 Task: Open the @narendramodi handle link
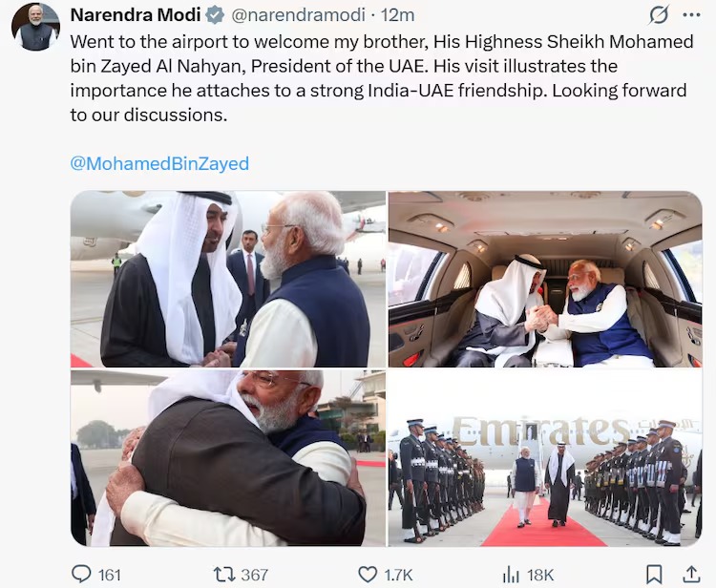pos(299,15)
